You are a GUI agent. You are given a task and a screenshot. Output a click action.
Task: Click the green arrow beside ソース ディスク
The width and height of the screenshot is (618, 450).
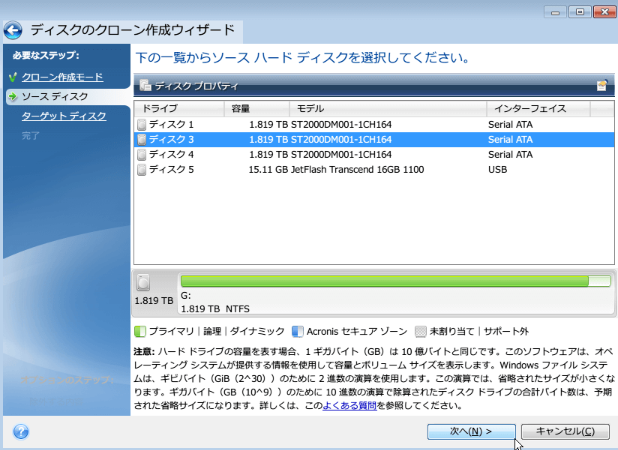[13, 97]
